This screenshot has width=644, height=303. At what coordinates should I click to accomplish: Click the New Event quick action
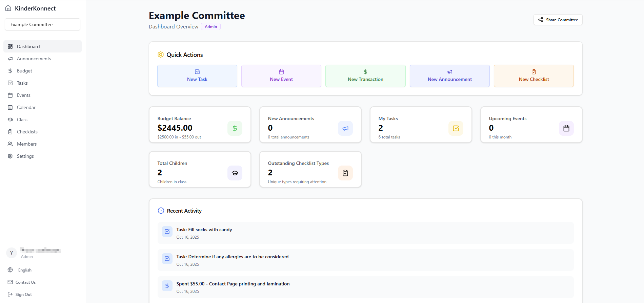(x=281, y=76)
